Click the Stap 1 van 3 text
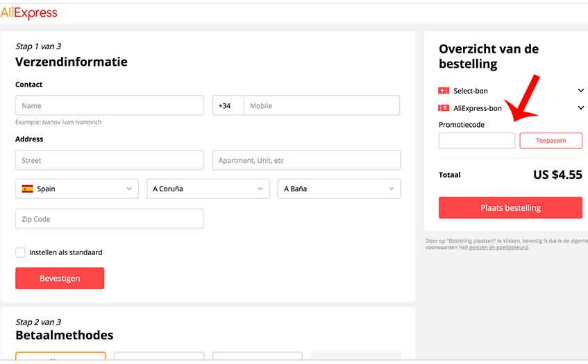 [38, 46]
